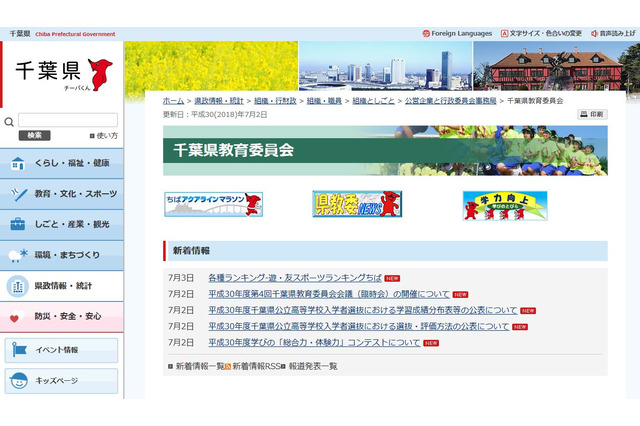Go to ホーム in the breadcrumb
This screenshot has height=426, width=640.
point(173,100)
